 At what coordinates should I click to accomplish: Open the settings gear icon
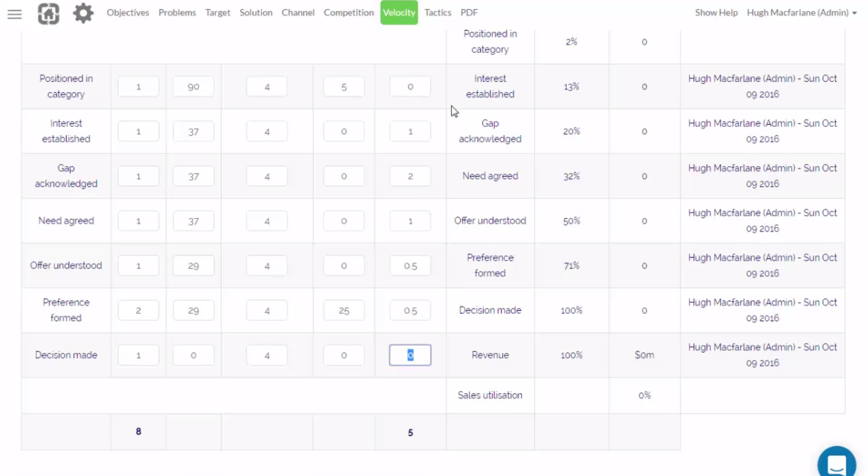83,13
